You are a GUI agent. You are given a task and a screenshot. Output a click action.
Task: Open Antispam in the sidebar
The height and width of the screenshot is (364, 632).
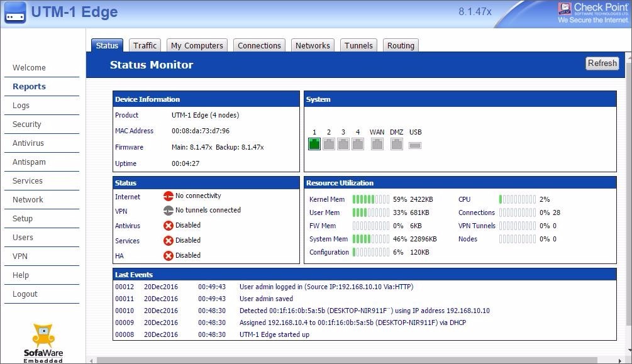point(29,162)
